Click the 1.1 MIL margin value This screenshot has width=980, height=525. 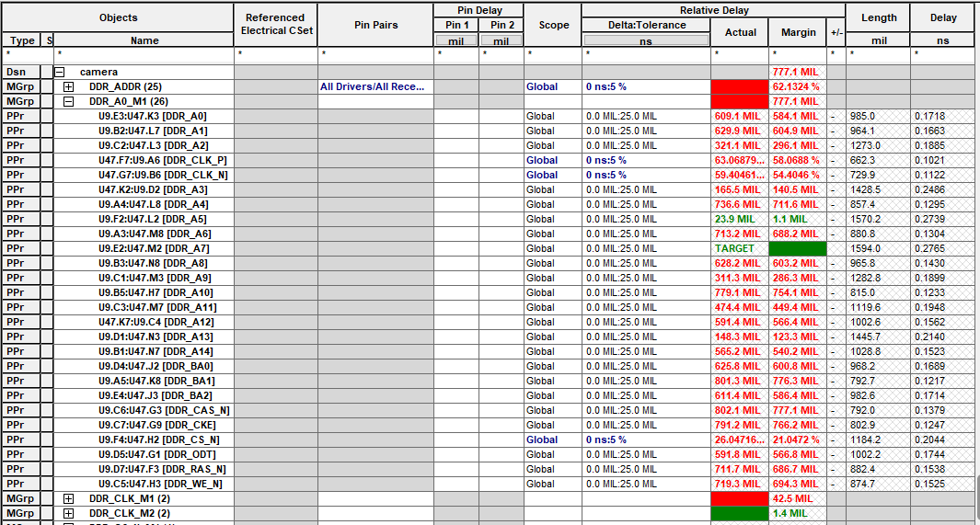(x=790, y=219)
